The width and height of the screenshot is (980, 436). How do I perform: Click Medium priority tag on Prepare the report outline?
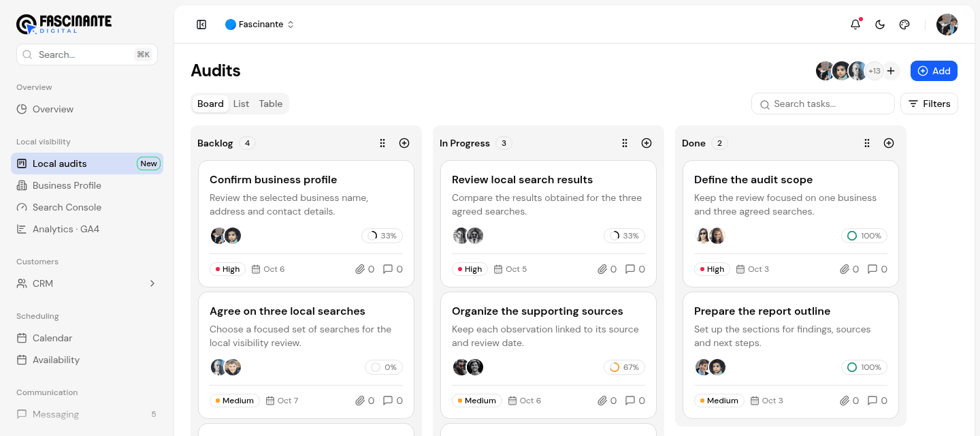click(x=719, y=401)
